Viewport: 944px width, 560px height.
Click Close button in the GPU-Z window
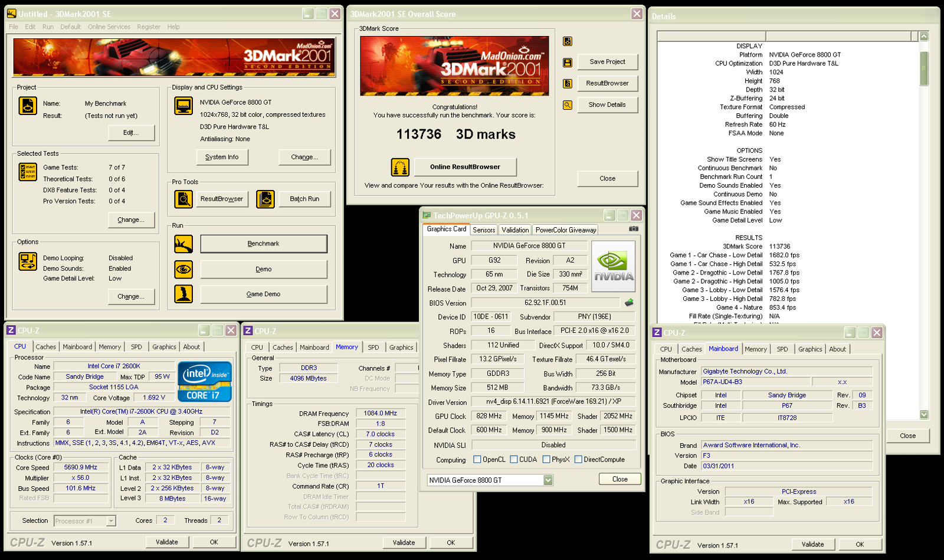point(619,479)
